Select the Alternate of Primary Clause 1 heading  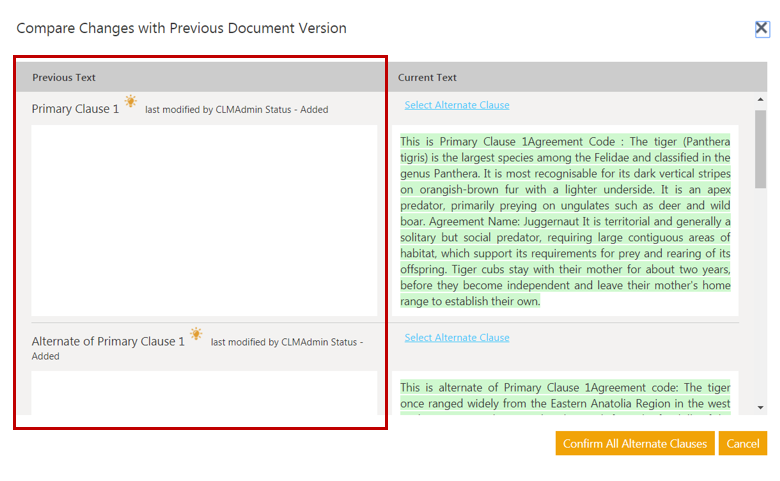pos(108,341)
